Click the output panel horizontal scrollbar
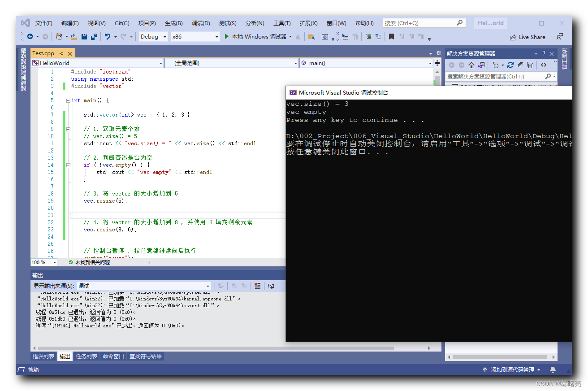This screenshot has height=391, width=588. 216,348
